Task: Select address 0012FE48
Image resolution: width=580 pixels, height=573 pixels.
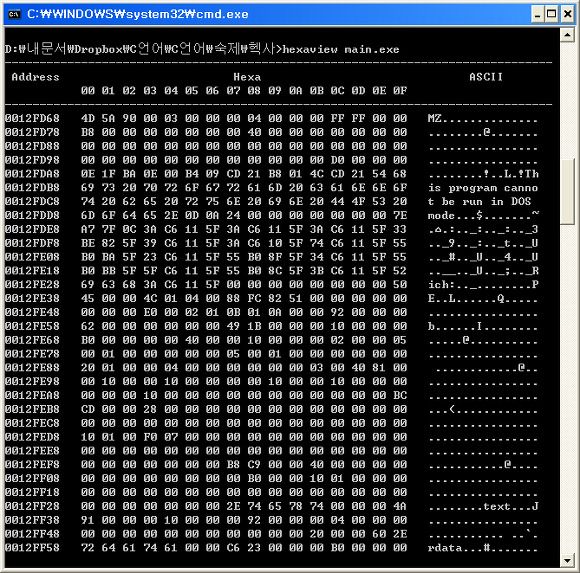Action: click(32, 312)
